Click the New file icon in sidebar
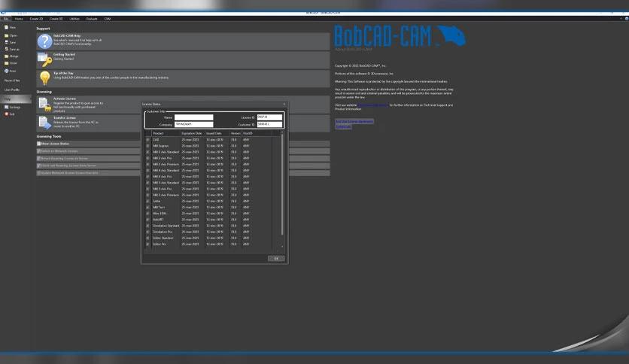Screen dimensions: 629x364 coord(7,27)
